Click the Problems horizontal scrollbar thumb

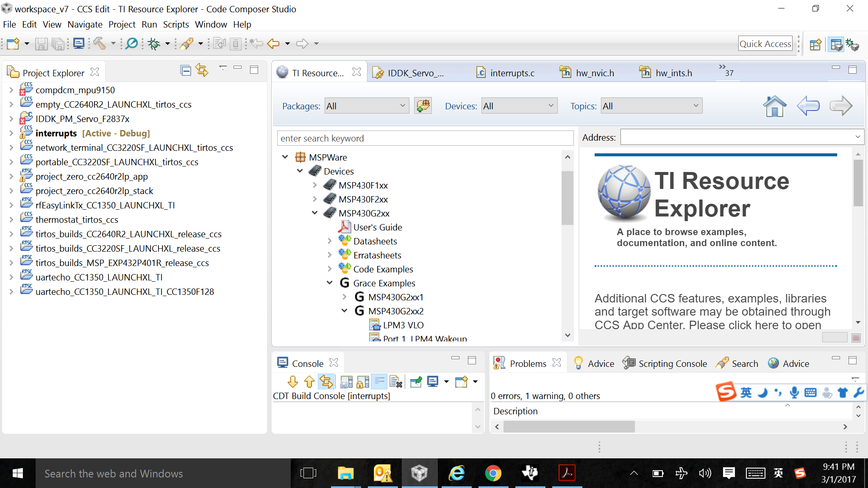(x=569, y=427)
